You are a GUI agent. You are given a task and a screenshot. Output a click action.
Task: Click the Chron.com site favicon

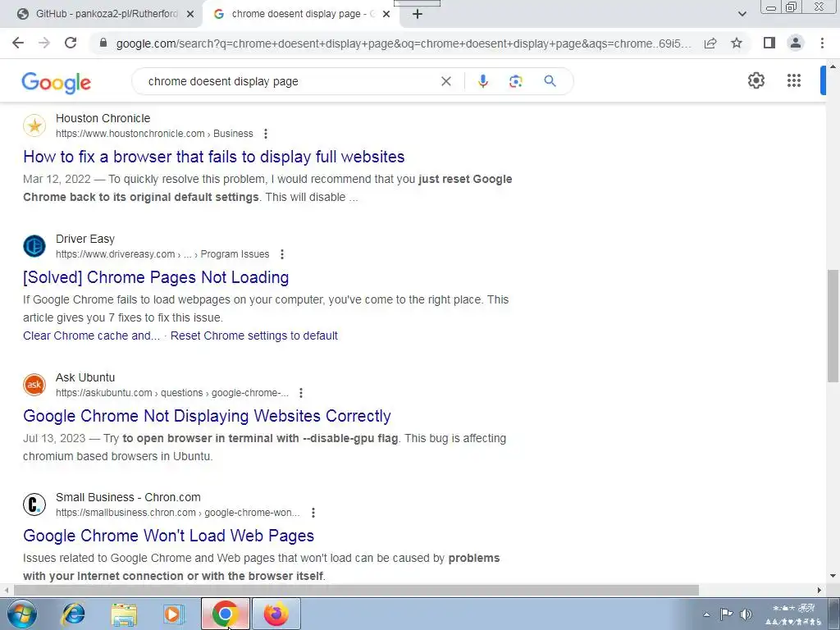34,504
